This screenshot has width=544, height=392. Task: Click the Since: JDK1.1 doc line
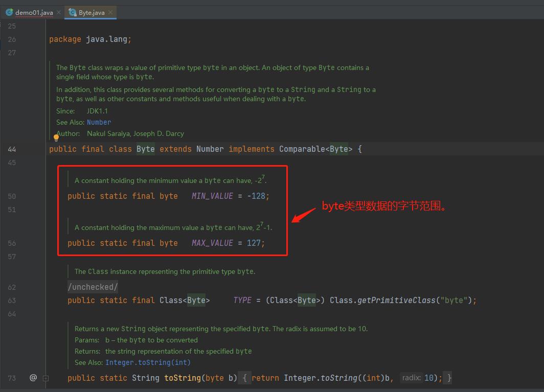[x=82, y=111]
